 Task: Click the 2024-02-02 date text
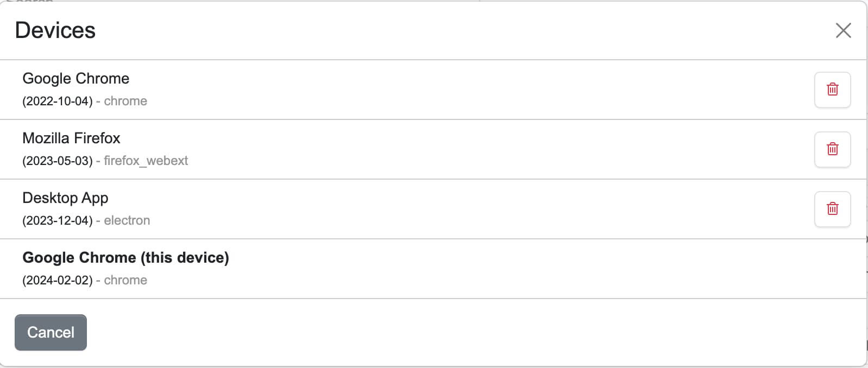(x=55, y=280)
